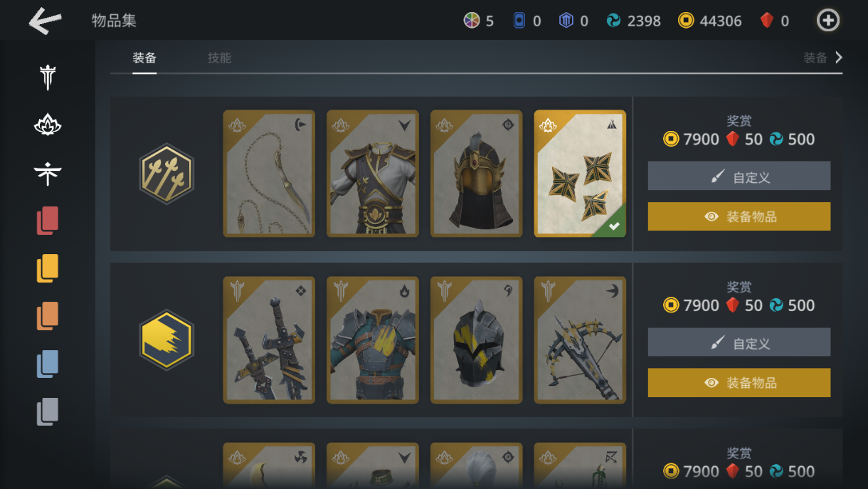Filter by blue card rarity icon

click(48, 364)
